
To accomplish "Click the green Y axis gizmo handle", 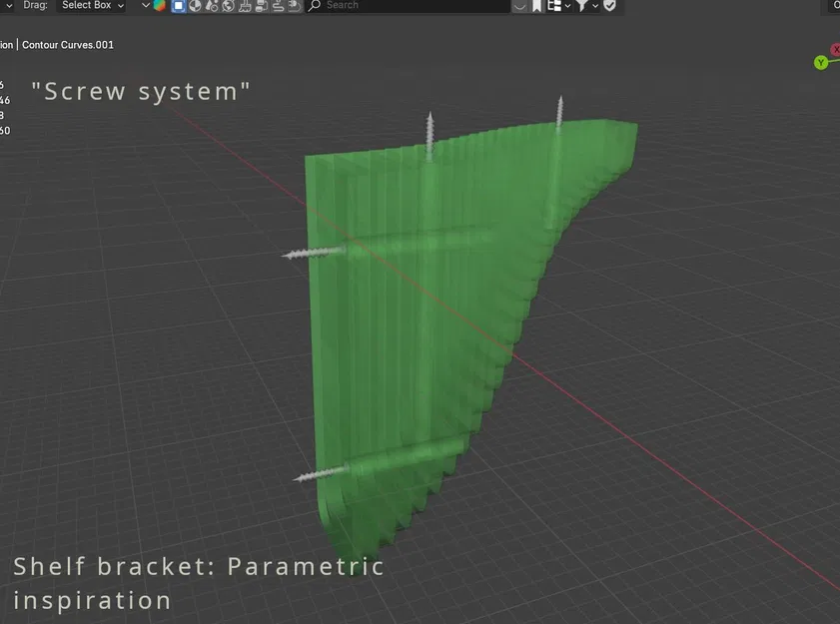I will 821,63.
